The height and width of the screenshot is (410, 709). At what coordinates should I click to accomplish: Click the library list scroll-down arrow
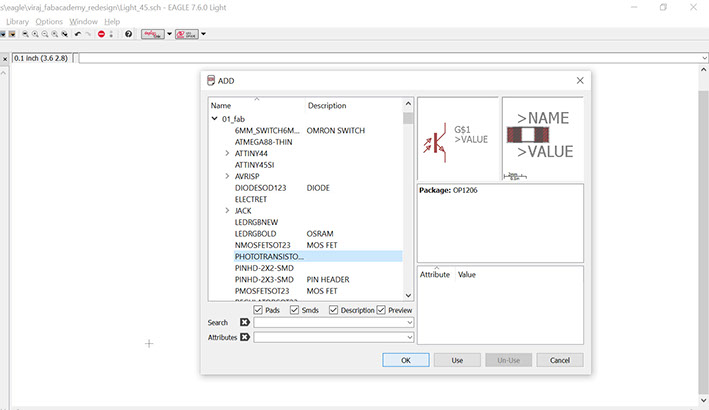(408, 295)
